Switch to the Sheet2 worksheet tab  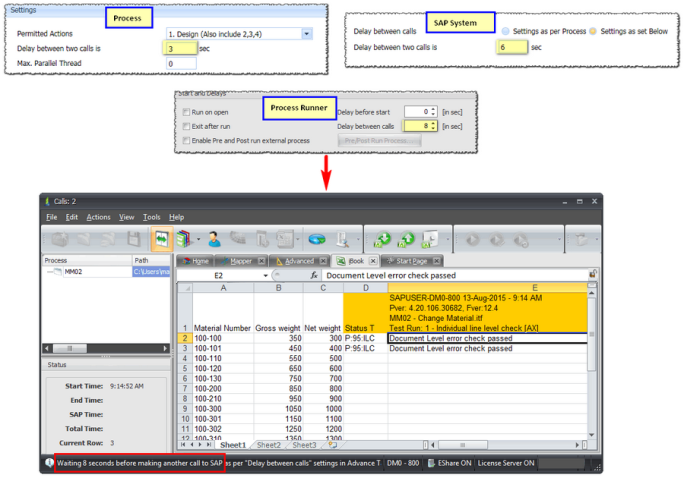click(x=269, y=445)
